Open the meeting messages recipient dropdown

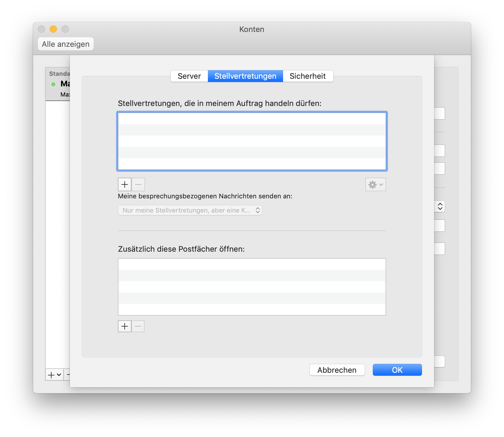click(190, 210)
